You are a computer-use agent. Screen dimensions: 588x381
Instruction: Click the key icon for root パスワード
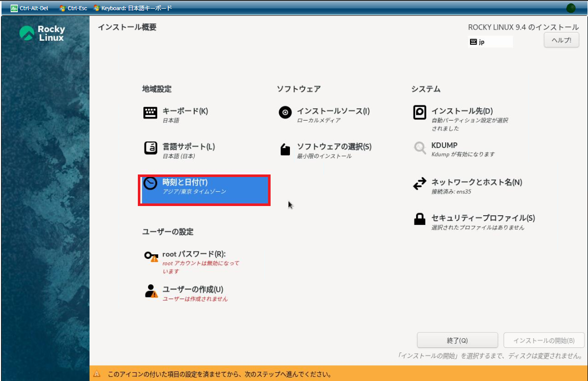point(151,256)
